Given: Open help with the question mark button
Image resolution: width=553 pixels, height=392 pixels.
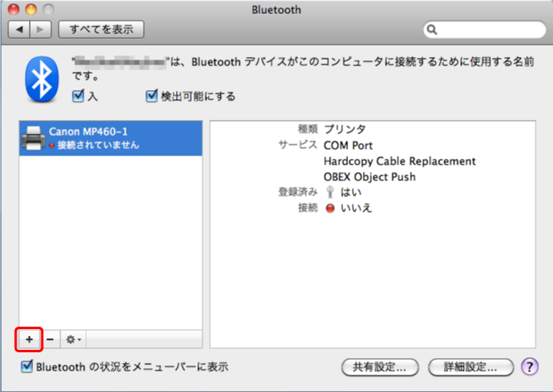Looking at the screenshot, I should coord(530,366).
